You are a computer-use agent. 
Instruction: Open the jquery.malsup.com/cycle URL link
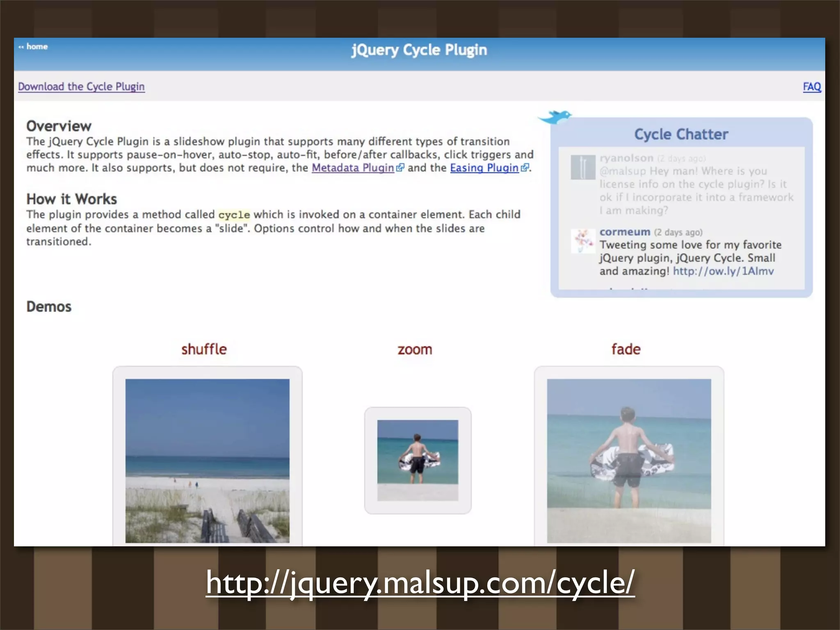(x=420, y=582)
